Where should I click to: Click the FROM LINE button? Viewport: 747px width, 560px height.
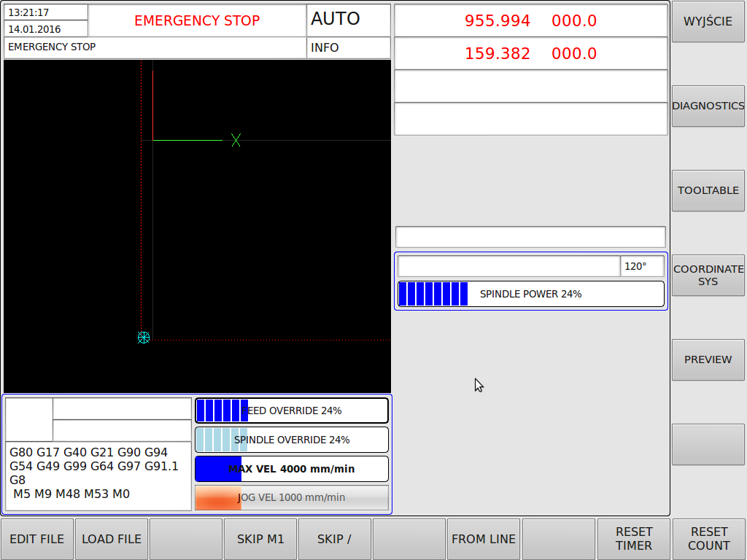(484, 539)
